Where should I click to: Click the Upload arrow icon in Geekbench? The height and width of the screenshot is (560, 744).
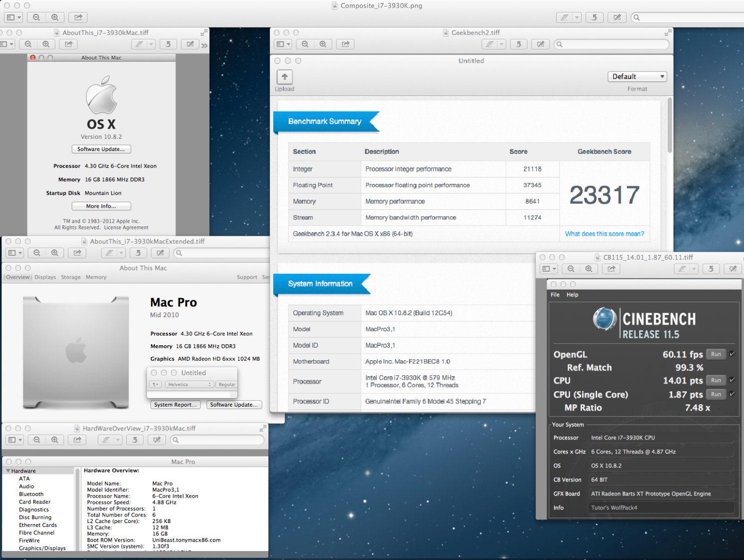(x=284, y=77)
